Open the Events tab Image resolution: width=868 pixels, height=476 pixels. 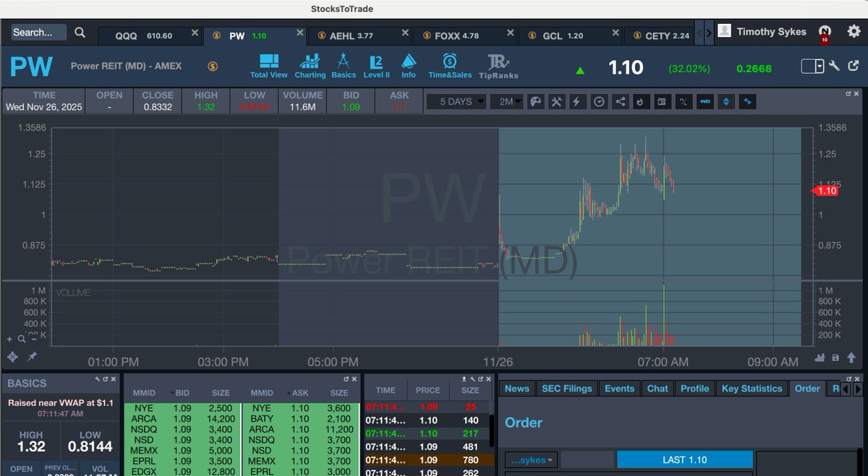pyautogui.click(x=619, y=388)
